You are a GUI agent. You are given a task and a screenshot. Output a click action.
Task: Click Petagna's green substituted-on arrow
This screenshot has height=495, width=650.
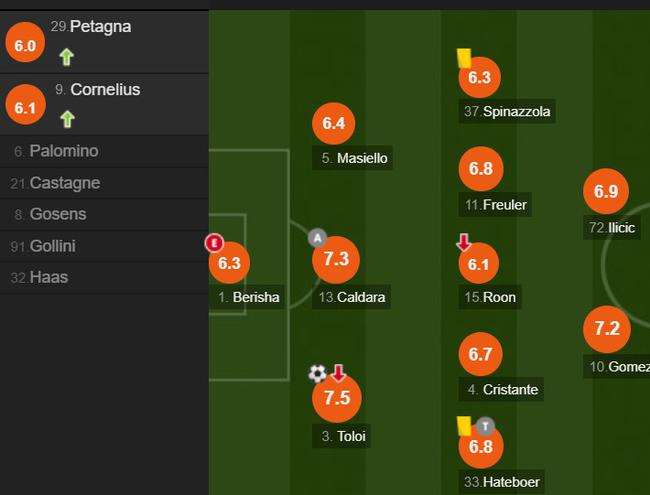[67, 56]
